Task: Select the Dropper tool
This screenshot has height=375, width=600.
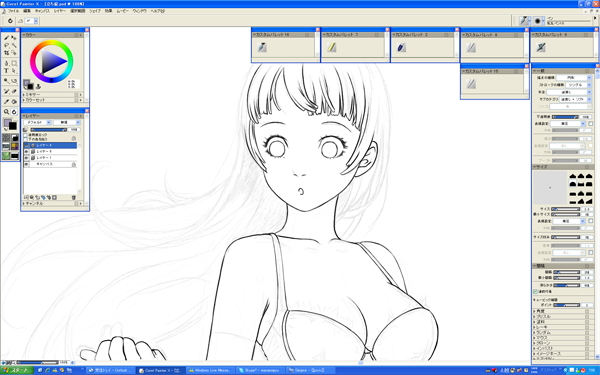Action: pos(7,101)
